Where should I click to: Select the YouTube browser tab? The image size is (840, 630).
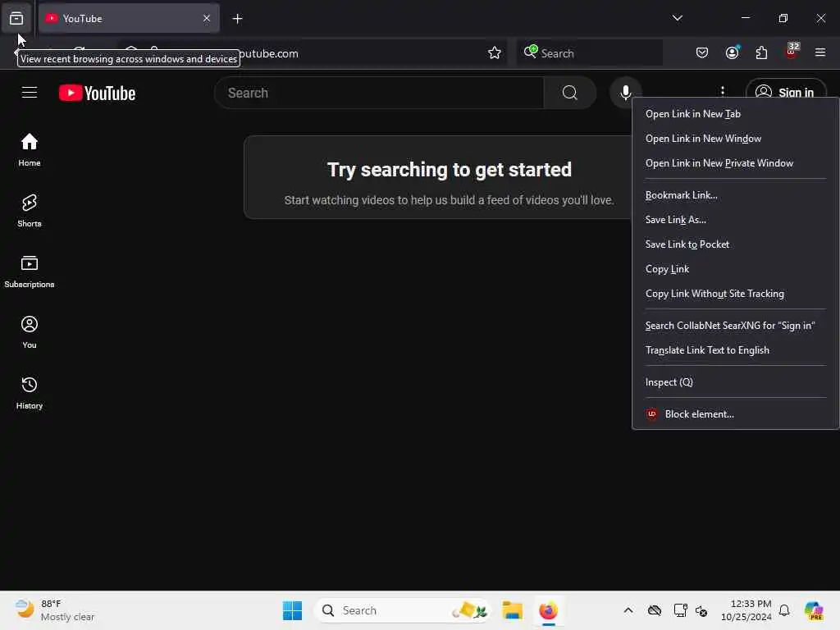pos(129,18)
